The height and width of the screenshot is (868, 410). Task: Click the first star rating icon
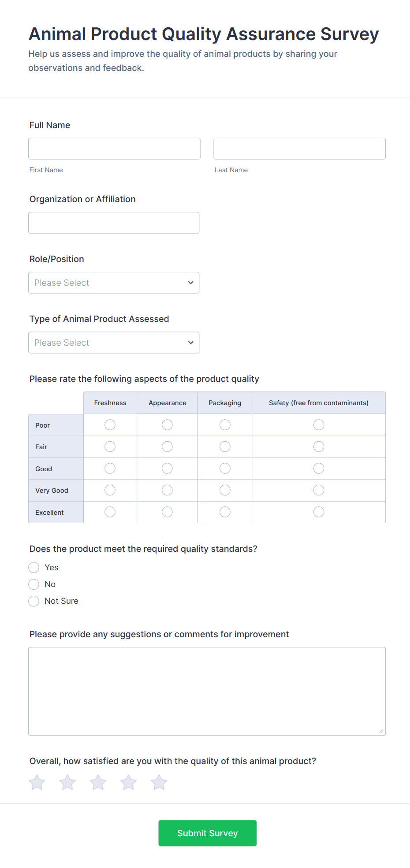pyautogui.click(x=37, y=783)
